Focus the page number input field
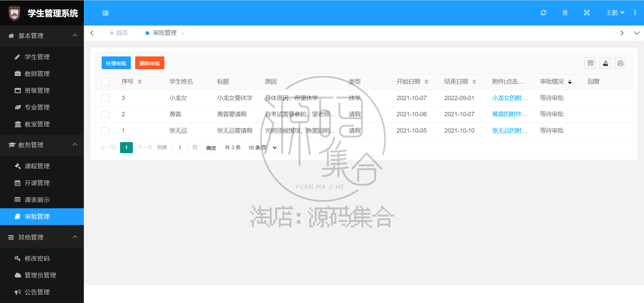 click(180, 147)
